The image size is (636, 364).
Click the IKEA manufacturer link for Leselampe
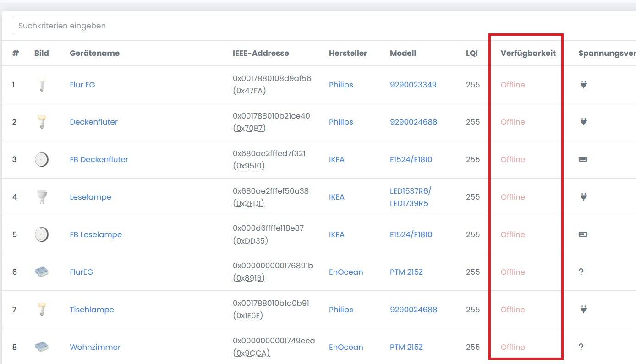(x=336, y=197)
